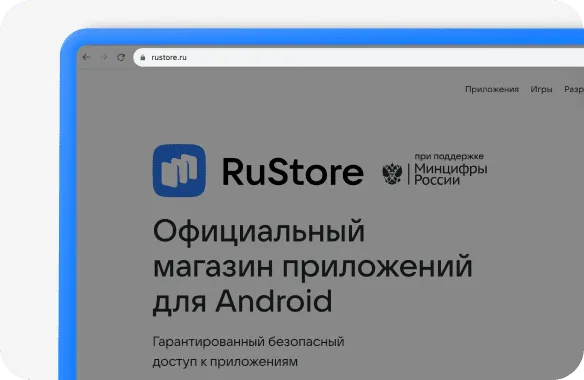This screenshot has width=584, height=380.
Task: Click the RuStore wordmark text
Action: [293, 171]
